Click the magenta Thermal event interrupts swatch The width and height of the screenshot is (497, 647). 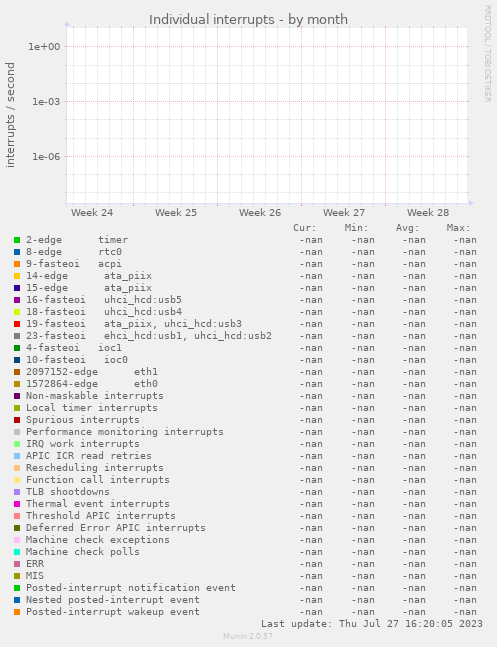[x=17, y=504]
